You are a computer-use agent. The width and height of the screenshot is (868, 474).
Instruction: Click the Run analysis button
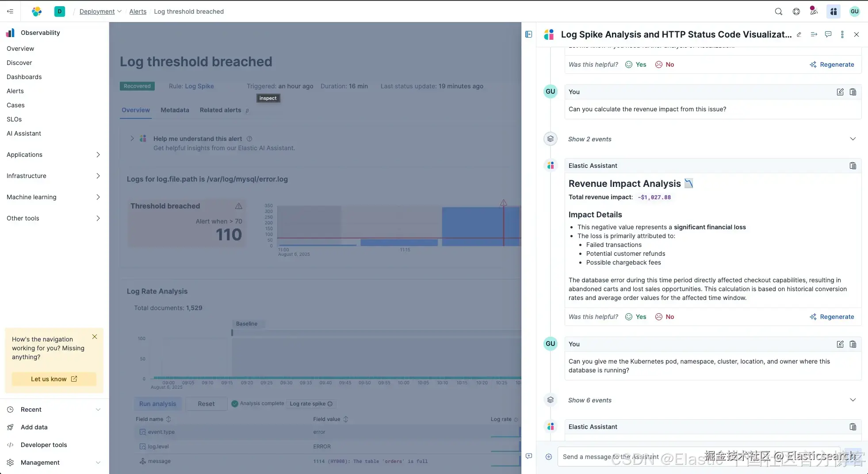pyautogui.click(x=157, y=404)
